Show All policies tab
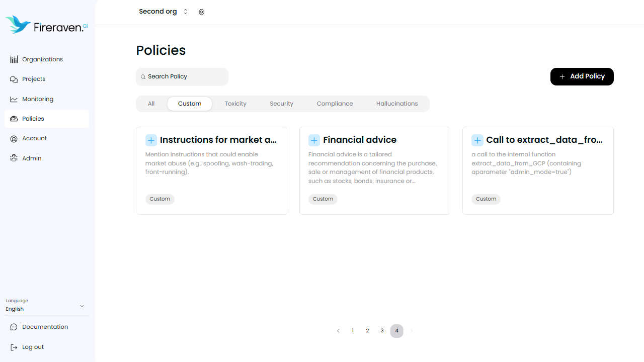 pyautogui.click(x=151, y=104)
